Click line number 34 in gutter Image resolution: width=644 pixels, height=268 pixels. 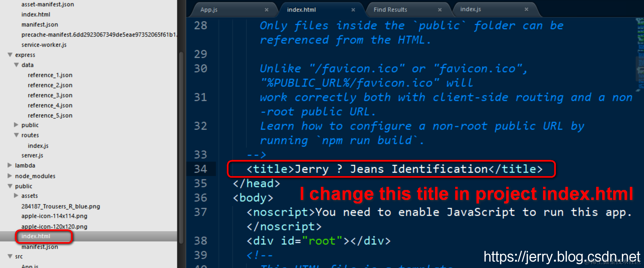(x=200, y=169)
